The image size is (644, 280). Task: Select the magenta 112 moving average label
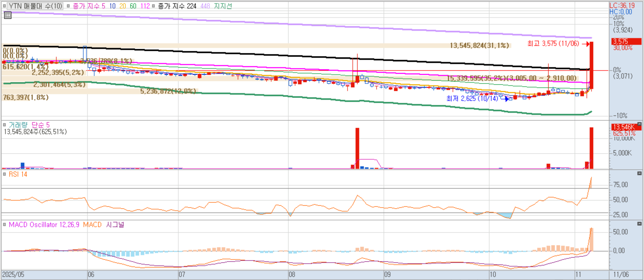(145, 6)
